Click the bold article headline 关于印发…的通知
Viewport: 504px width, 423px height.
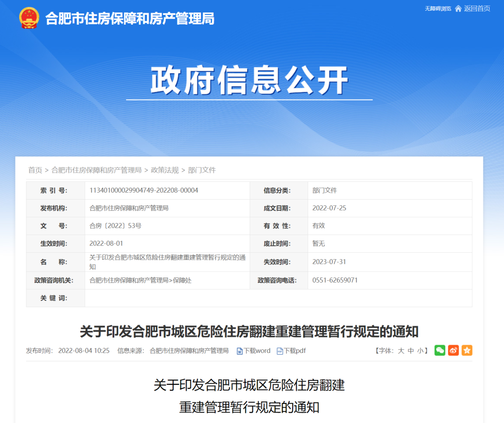click(x=249, y=332)
